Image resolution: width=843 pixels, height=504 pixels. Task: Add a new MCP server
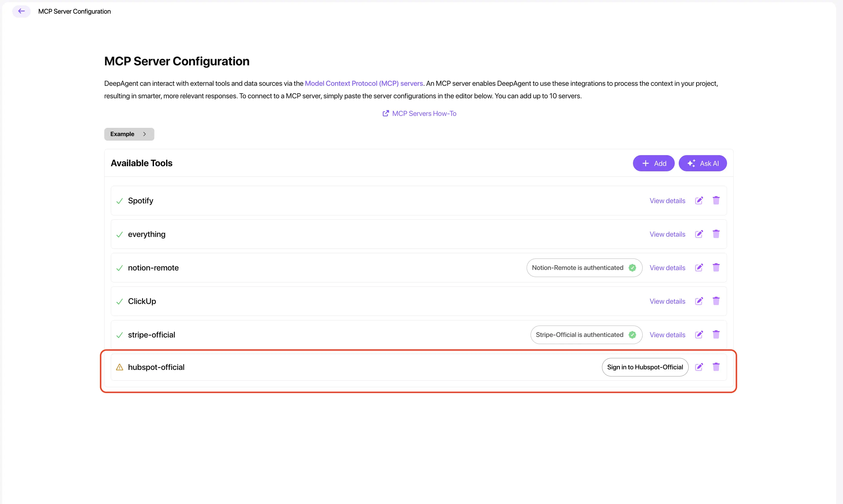[653, 163]
